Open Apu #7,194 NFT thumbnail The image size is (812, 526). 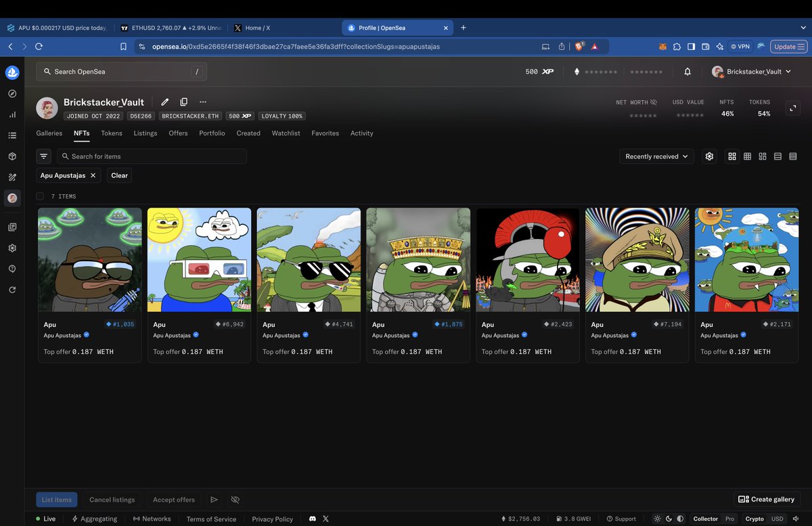tap(637, 260)
